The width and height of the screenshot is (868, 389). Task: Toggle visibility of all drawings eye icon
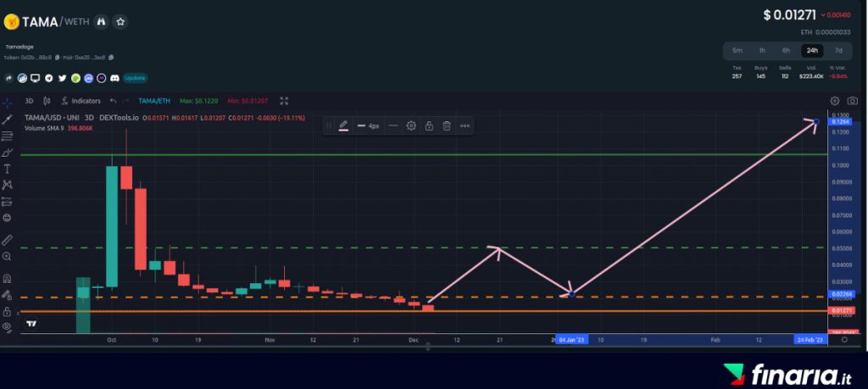[7, 325]
